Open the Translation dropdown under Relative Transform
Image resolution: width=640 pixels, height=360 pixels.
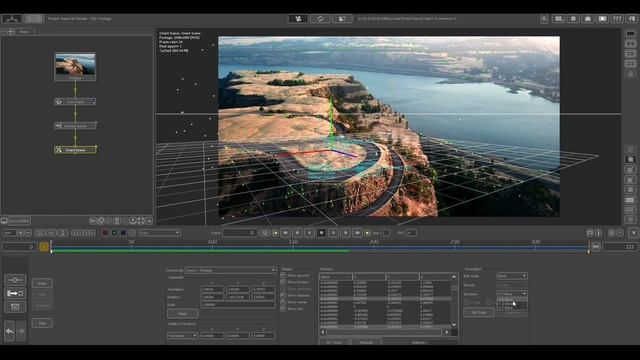(x=182, y=336)
